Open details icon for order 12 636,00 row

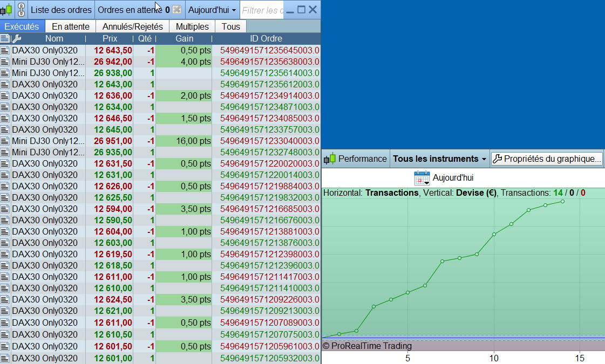[5, 95]
